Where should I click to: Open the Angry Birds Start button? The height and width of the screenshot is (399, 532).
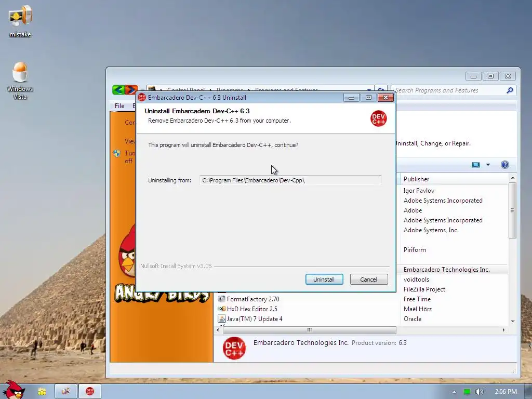[x=14, y=390]
